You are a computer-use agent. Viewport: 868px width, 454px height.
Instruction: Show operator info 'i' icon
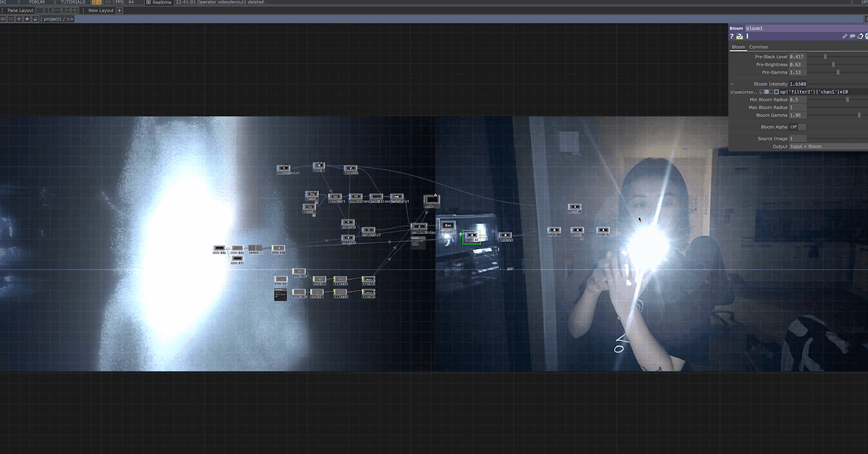click(x=747, y=36)
